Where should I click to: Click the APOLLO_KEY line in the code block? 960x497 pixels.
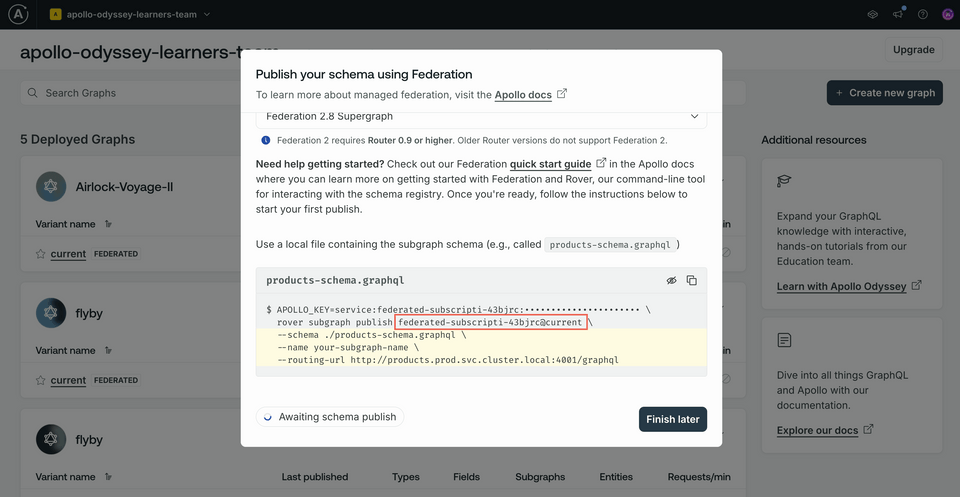pyautogui.click(x=458, y=310)
